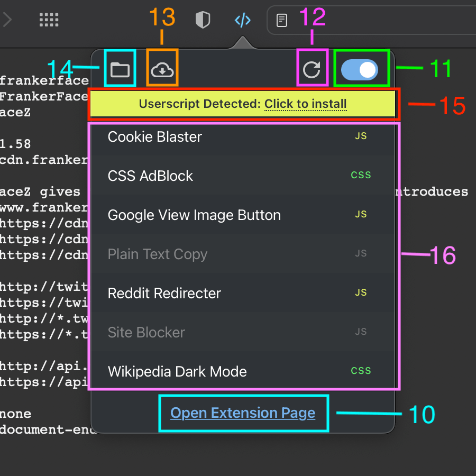
Task: Click the JS label beside Reddit Redirecter
Action: pyautogui.click(x=361, y=292)
